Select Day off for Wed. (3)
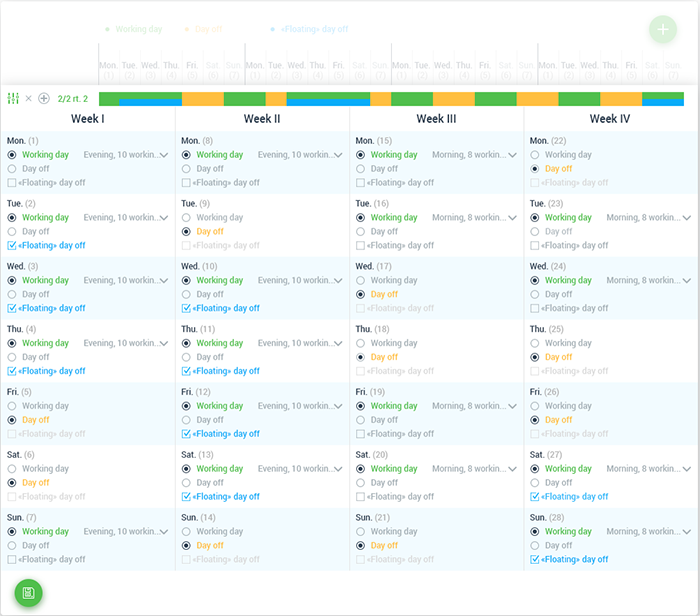 [x=12, y=294]
